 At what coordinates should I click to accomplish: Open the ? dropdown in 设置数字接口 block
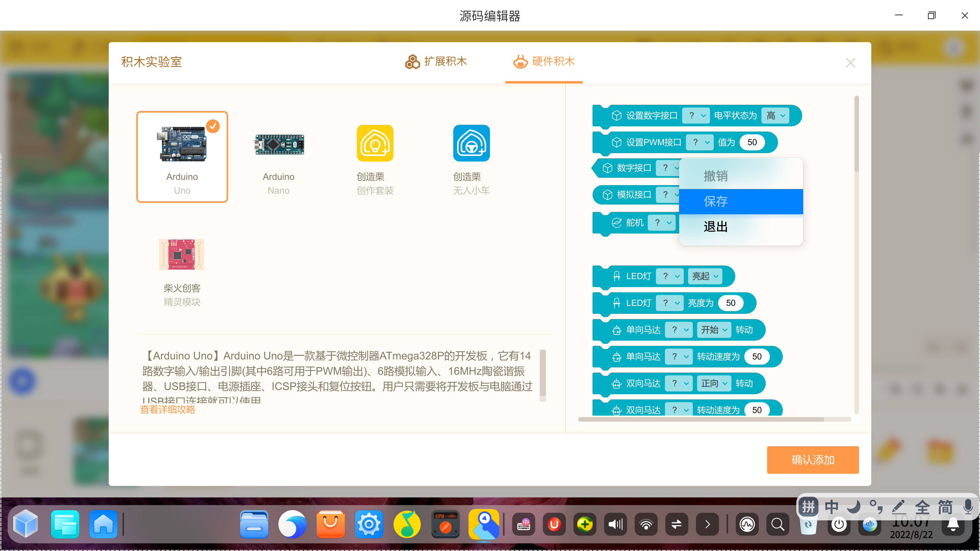(696, 116)
